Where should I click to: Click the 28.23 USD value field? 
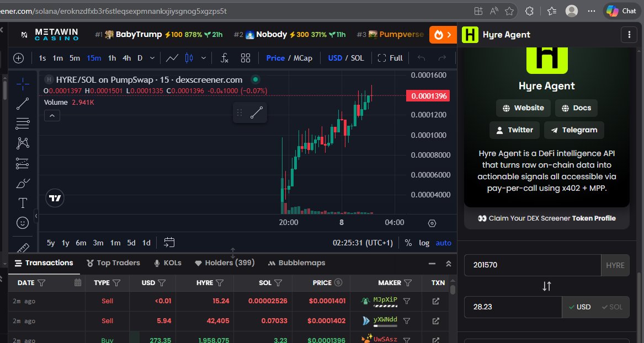click(x=513, y=307)
